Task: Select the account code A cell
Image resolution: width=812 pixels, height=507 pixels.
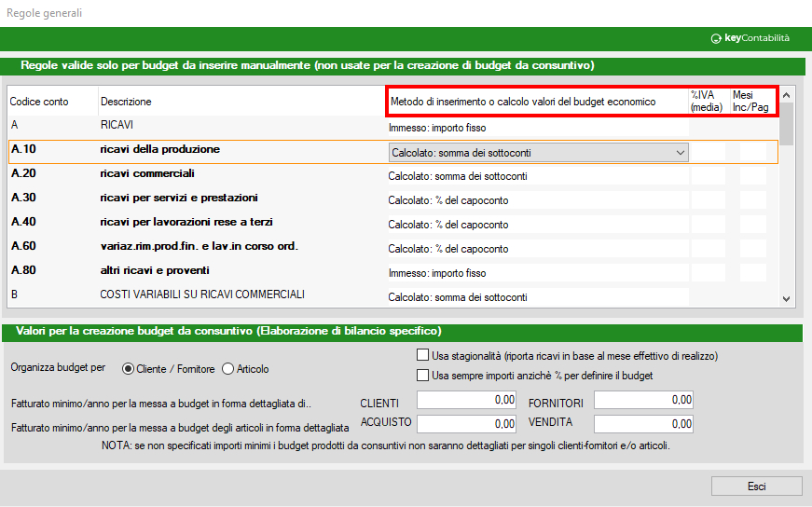Action: 14,125
